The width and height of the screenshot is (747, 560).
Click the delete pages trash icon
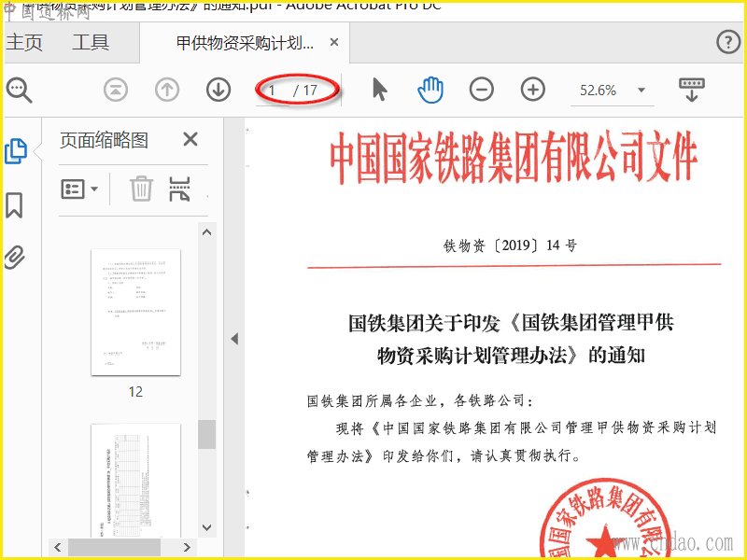(x=142, y=189)
